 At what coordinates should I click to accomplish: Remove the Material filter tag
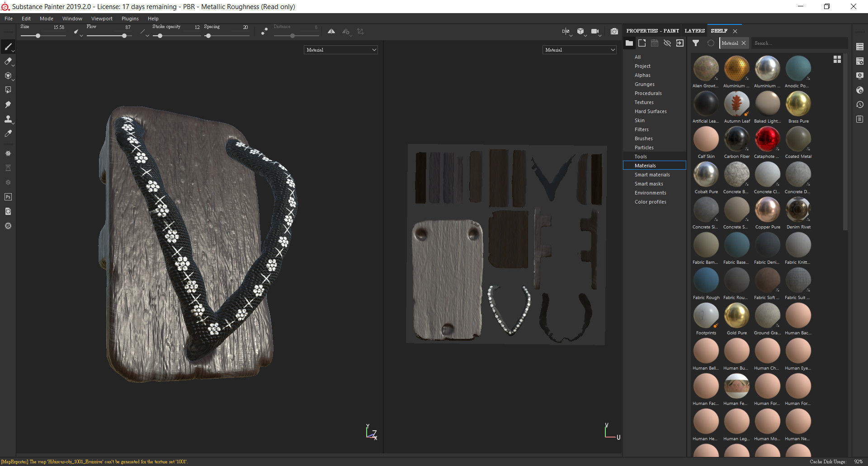point(744,43)
